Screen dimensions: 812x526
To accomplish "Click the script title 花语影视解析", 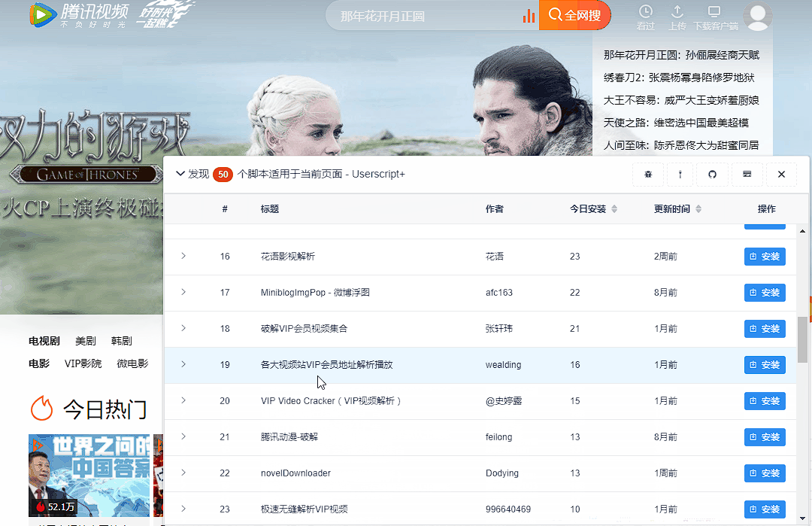I will coord(287,257).
